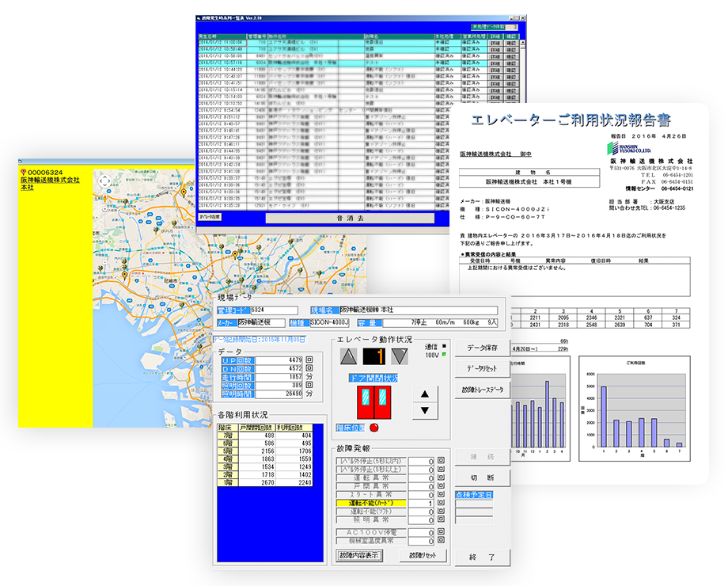Click the icon next to 戸開異常 count
This screenshot has height=586, width=728.
441,485
